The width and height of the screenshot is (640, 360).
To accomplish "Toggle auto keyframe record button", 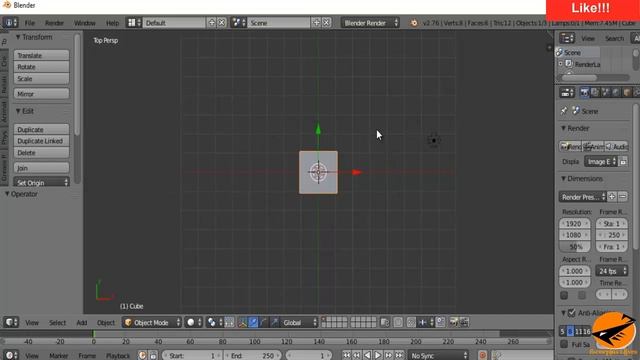I will 482,356.
